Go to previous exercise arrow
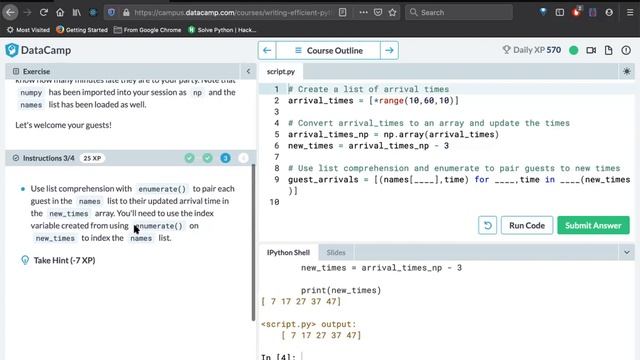The height and width of the screenshot is (360, 640). pyautogui.click(x=267, y=50)
